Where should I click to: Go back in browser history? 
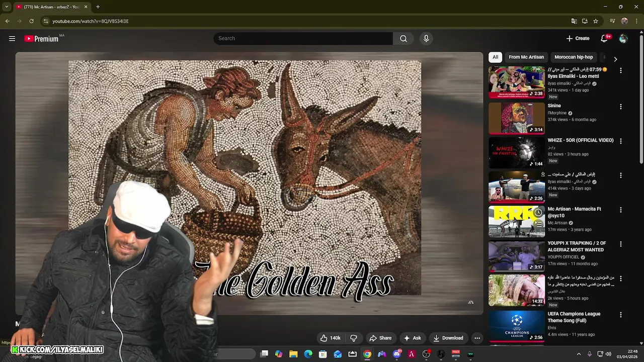[x=8, y=21]
